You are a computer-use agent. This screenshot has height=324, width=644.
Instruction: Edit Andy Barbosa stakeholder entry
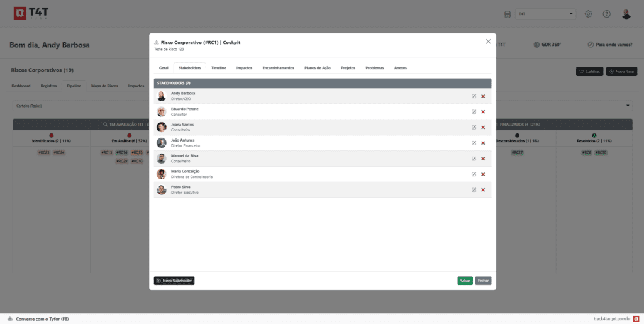point(474,96)
